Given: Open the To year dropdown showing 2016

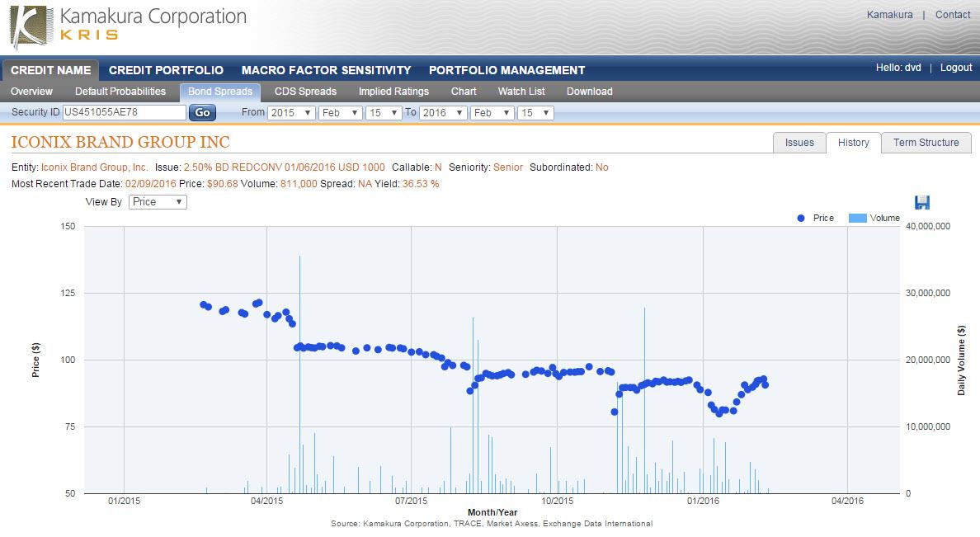Looking at the screenshot, I should tap(443, 113).
